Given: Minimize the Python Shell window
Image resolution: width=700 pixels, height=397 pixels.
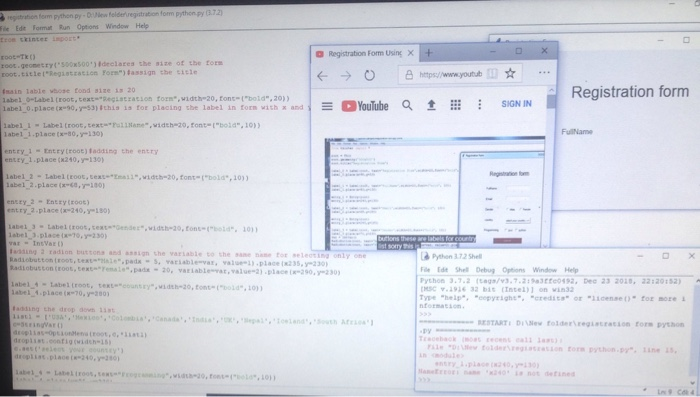Looking at the screenshot, I should click(x=640, y=256).
